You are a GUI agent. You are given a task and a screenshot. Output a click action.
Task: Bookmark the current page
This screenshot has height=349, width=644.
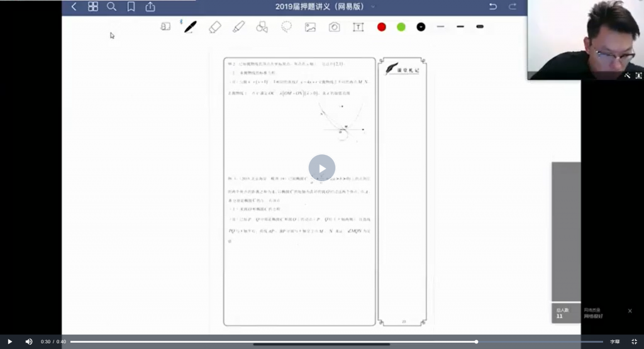point(131,7)
